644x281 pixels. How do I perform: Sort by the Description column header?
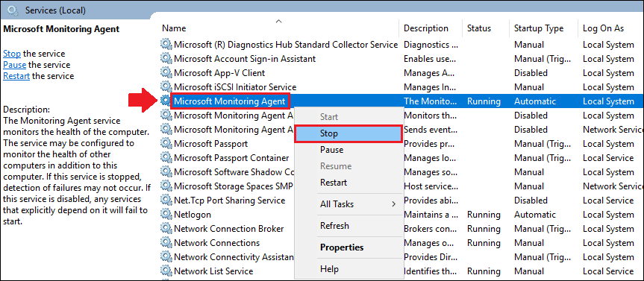coord(431,28)
